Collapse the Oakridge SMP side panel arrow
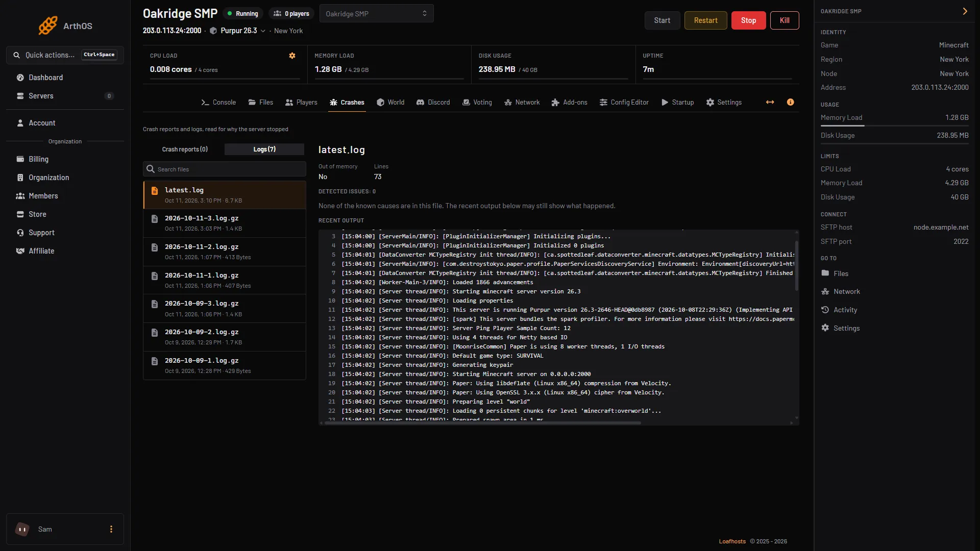 click(965, 11)
